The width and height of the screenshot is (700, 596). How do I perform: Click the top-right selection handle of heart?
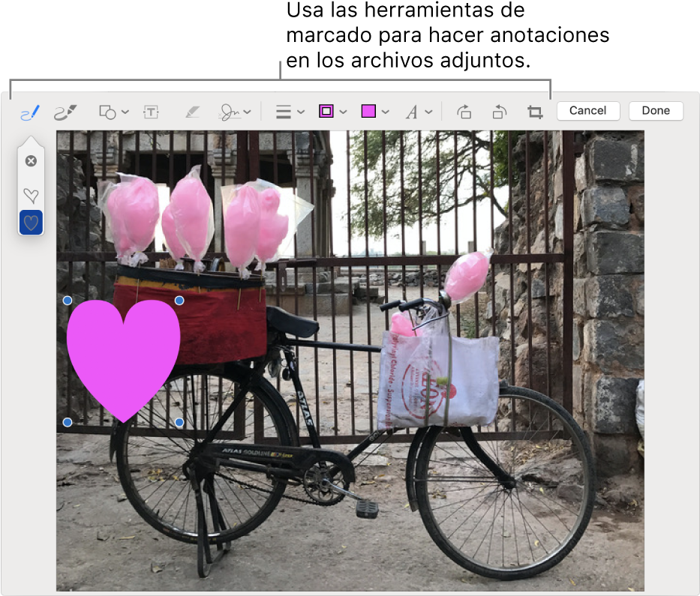point(180,301)
